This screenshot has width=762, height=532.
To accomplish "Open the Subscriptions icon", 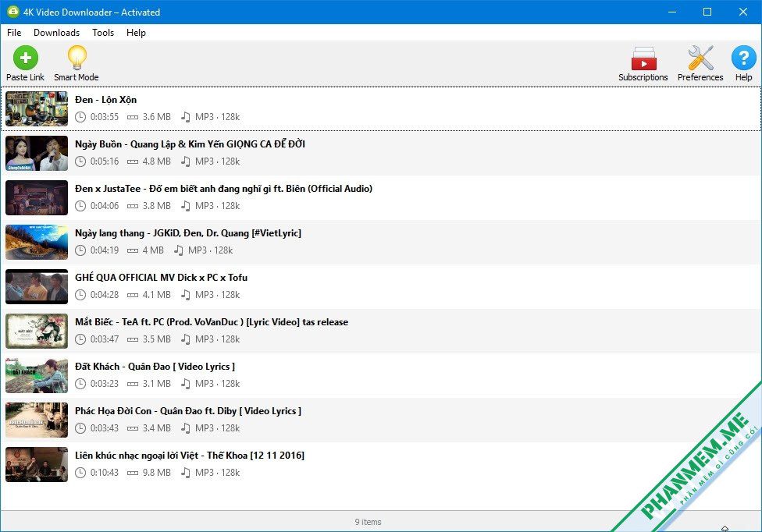I will click(643, 59).
